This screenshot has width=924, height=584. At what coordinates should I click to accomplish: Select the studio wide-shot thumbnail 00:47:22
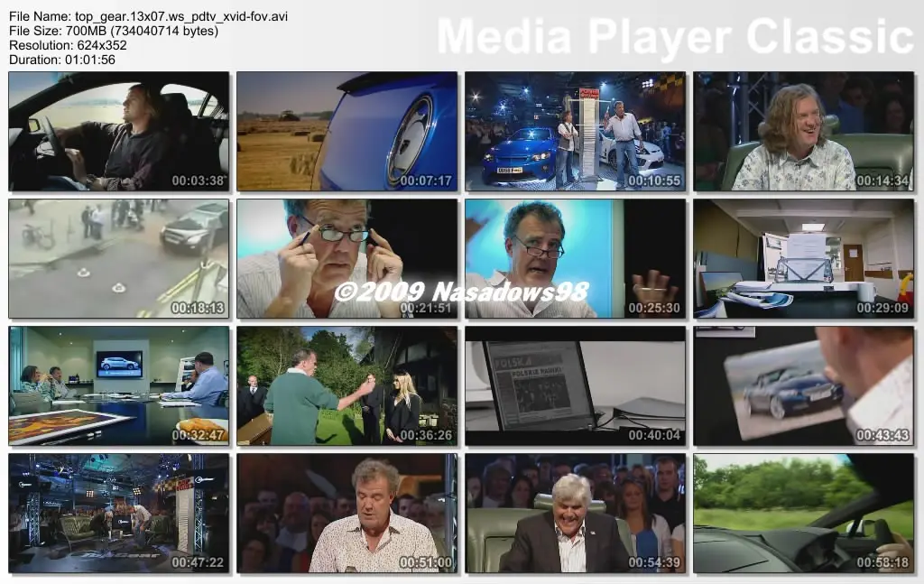[118, 514]
